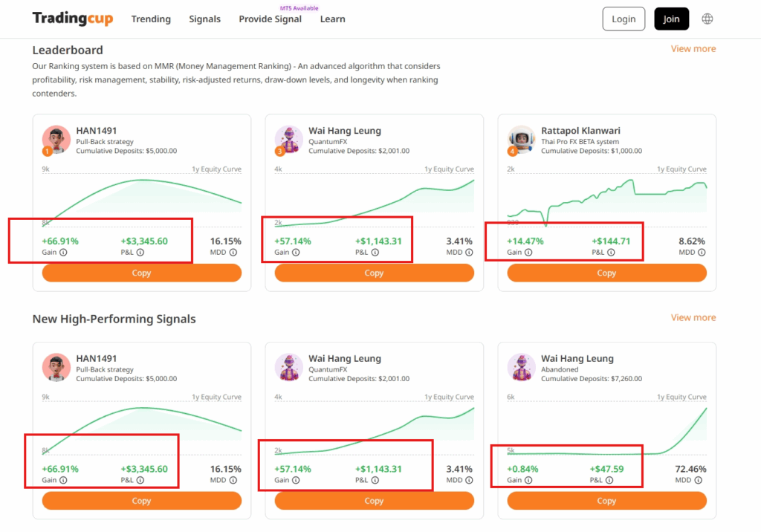Open the globe language selector icon

[x=707, y=19]
